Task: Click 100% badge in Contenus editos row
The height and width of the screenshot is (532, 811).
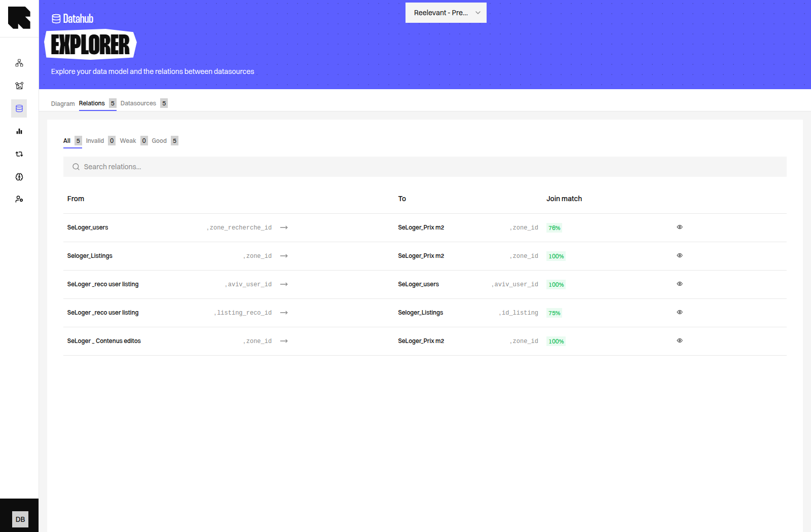Action: [556, 341]
